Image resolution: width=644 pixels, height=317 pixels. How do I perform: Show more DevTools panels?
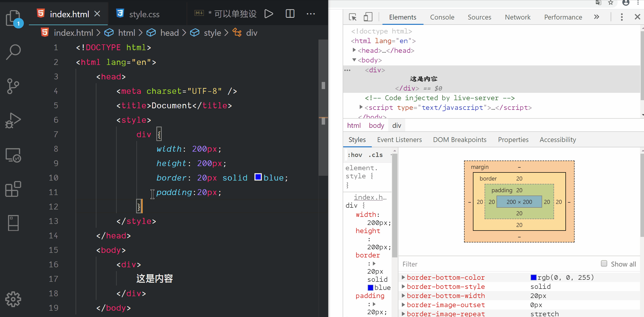click(x=597, y=17)
